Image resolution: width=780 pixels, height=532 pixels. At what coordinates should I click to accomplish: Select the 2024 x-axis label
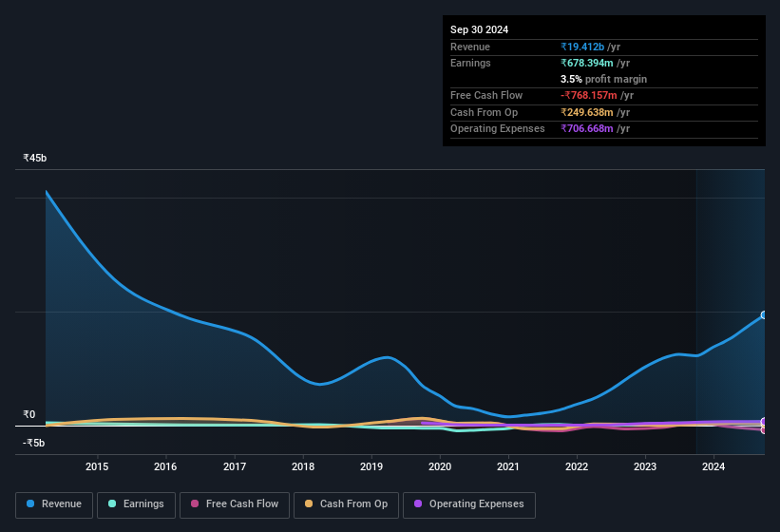click(713, 466)
